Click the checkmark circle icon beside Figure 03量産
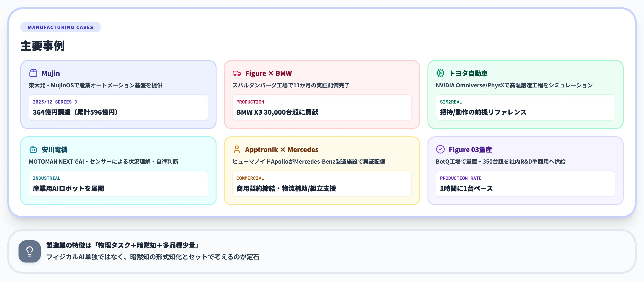 tap(440, 149)
